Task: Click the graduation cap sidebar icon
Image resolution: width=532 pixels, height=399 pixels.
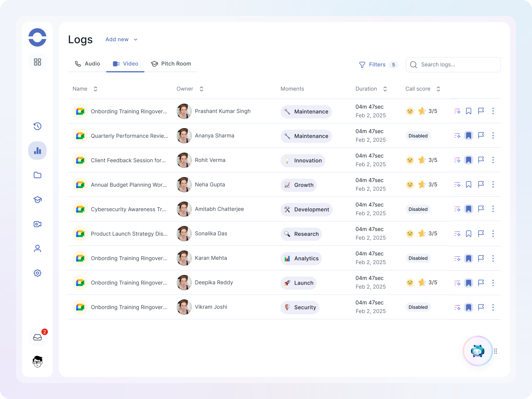Action: (37, 200)
